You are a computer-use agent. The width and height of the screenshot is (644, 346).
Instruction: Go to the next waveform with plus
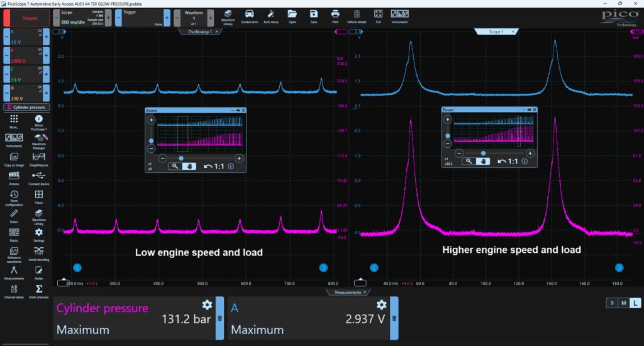pos(210,18)
